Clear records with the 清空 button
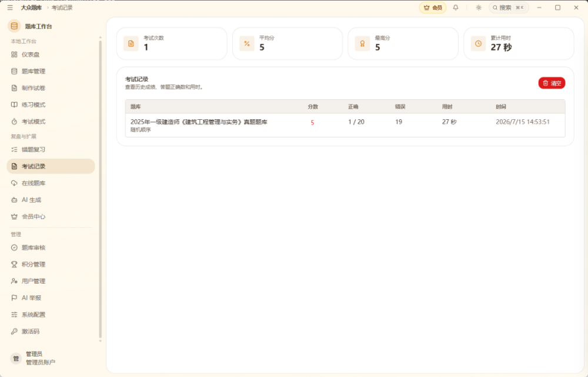This screenshot has height=377, width=588. pyautogui.click(x=552, y=83)
